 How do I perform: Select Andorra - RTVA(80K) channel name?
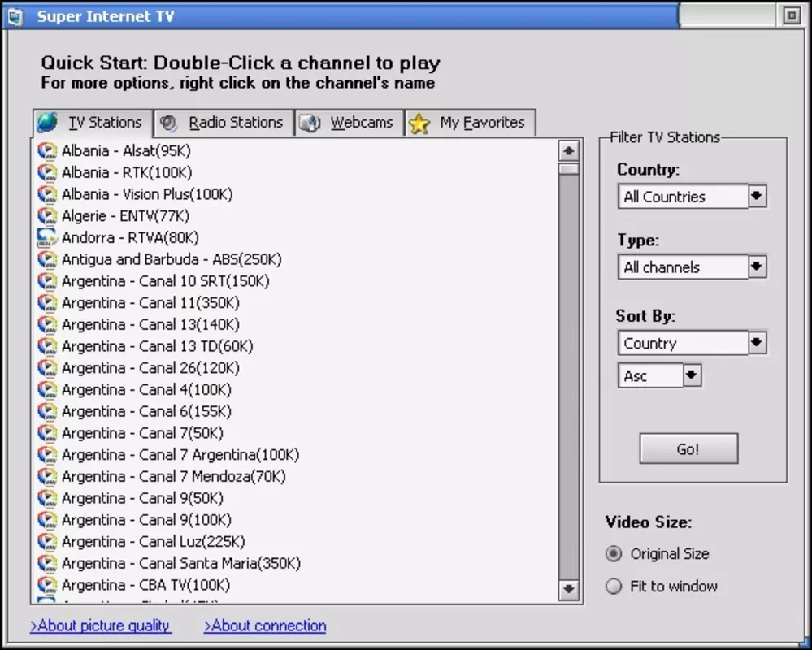[x=130, y=238]
